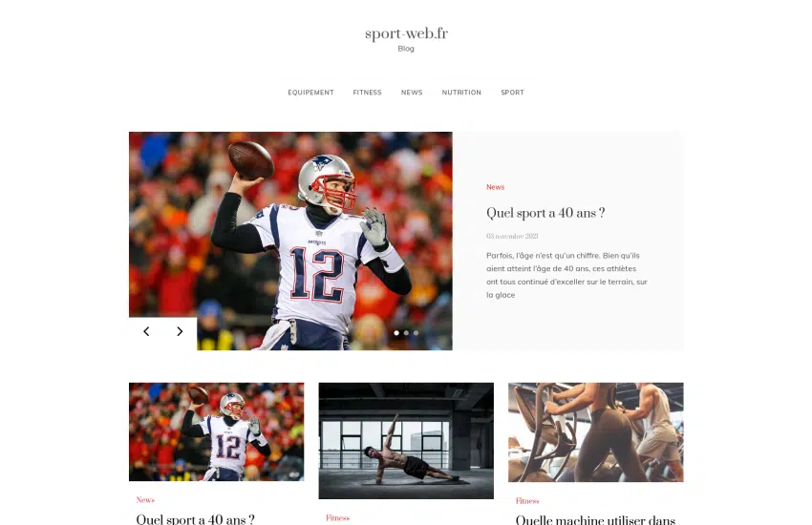Select the third slider pagination dot
The image size is (812, 525).
416,333
